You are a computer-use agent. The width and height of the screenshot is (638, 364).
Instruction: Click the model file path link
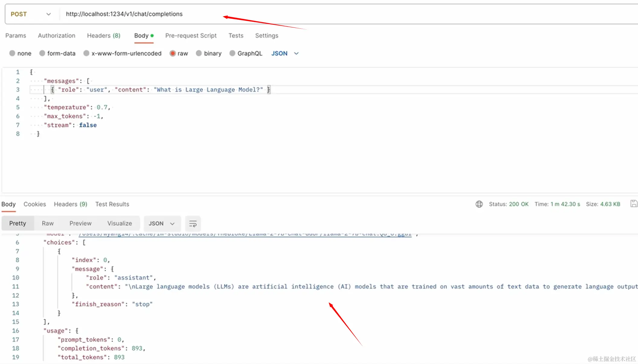(x=245, y=234)
